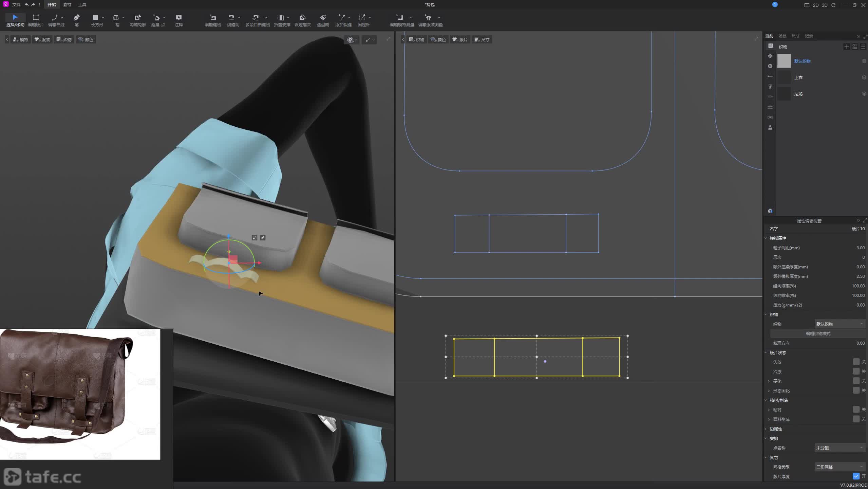Open the 长方形 tool dropdown arrow
Screen dimensions: 868x489
103,17
